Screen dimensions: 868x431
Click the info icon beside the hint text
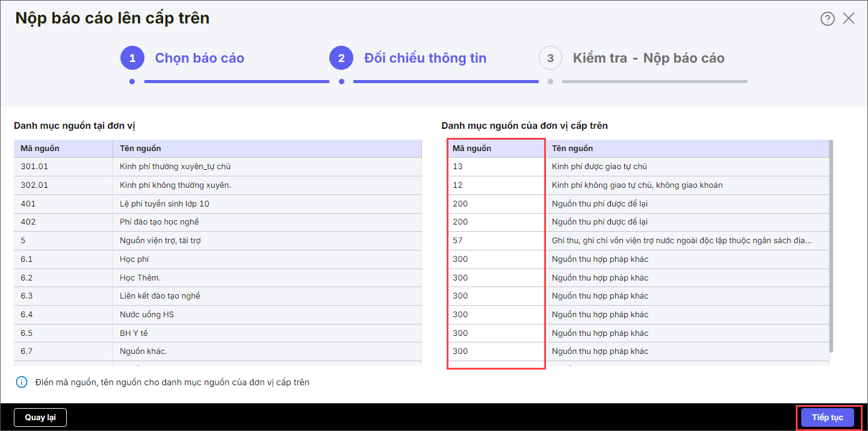[x=22, y=382]
